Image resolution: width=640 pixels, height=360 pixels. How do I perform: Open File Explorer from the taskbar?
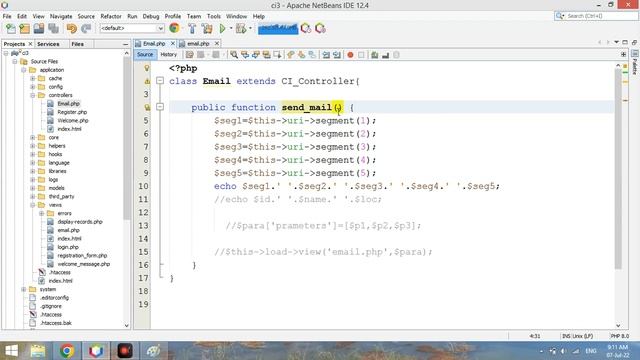pyautogui.click(x=38, y=351)
